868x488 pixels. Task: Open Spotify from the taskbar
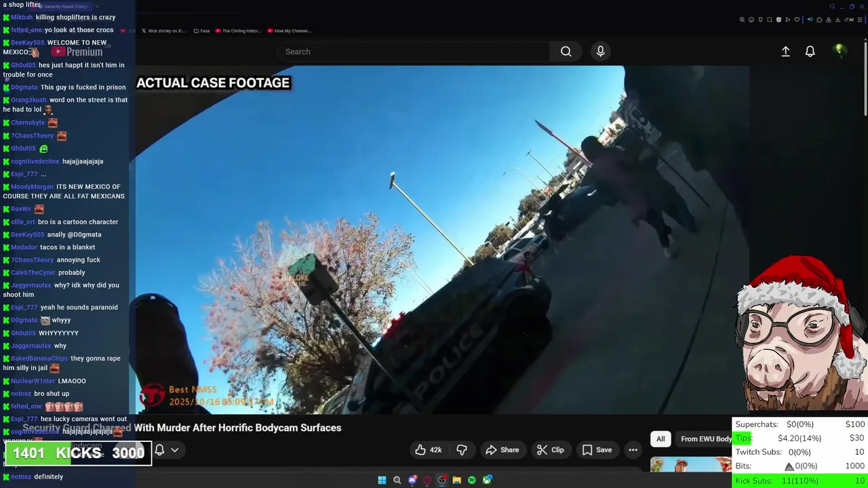point(471,481)
